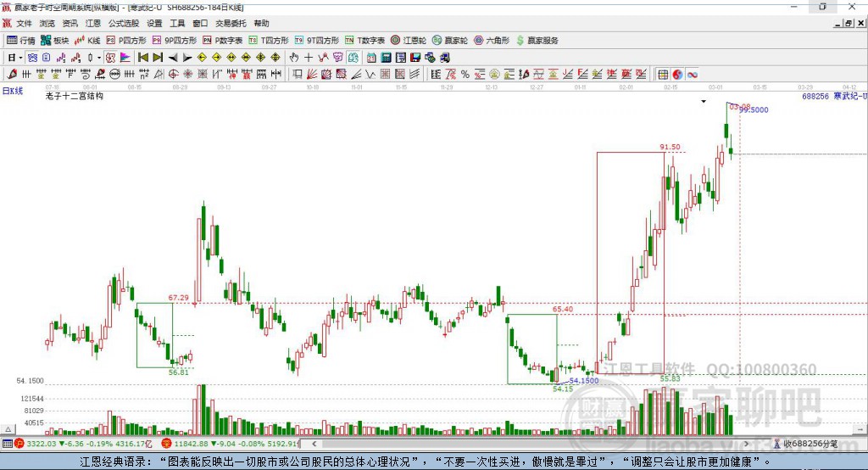Open the 设置 menu

154,23
